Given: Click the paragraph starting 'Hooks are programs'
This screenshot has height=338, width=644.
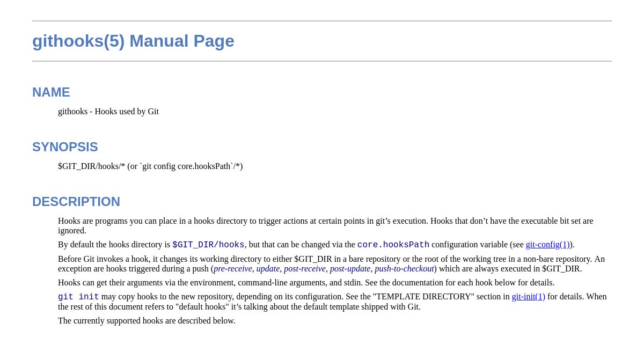Looking at the screenshot, I should [326, 226].
